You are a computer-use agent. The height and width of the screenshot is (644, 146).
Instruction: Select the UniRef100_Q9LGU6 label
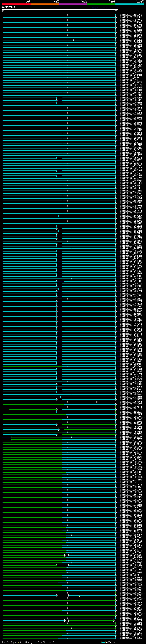pyautogui.click(x=131, y=281)
